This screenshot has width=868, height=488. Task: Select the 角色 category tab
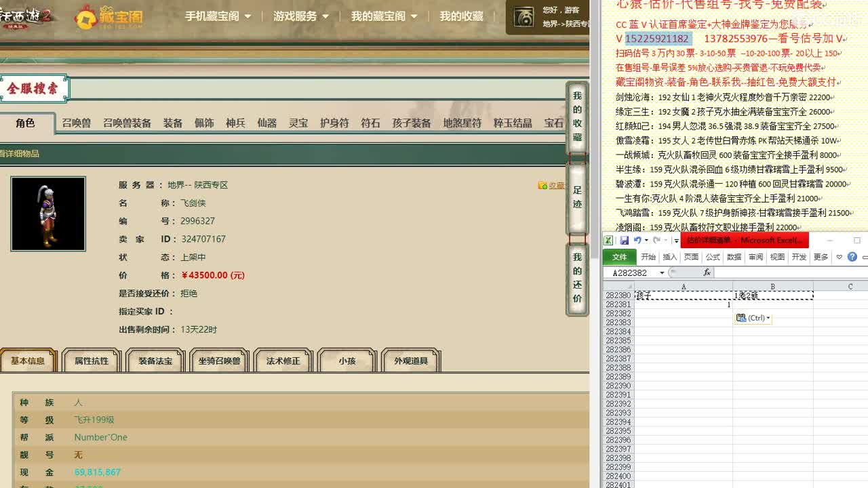(x=25, y=123)
